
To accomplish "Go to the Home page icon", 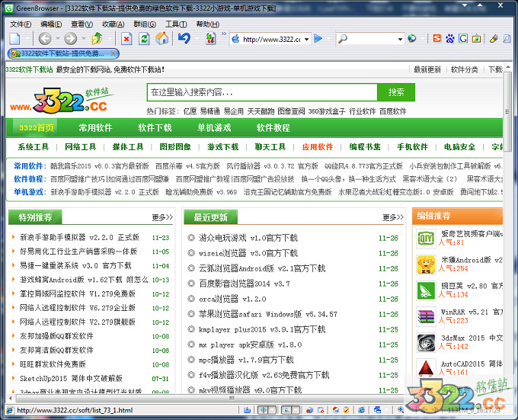I will (161, 38).
